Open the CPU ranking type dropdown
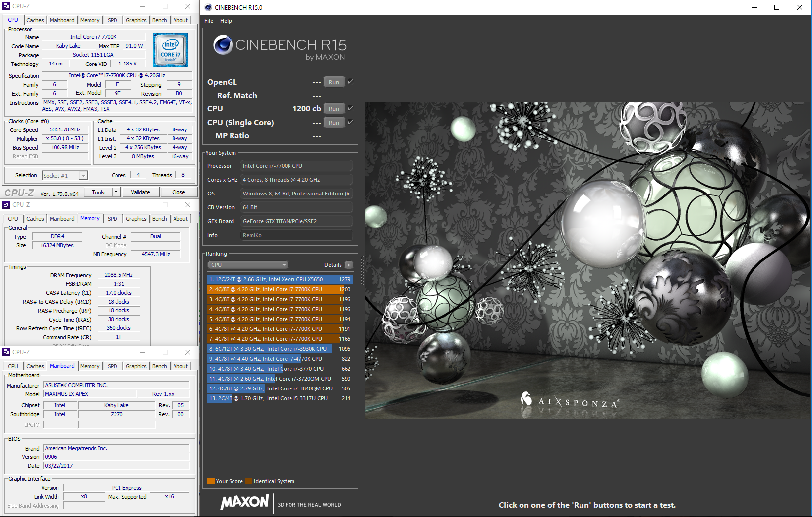Image resolution: width=812 pixels, height=517 pixels. tap(247, 265)
